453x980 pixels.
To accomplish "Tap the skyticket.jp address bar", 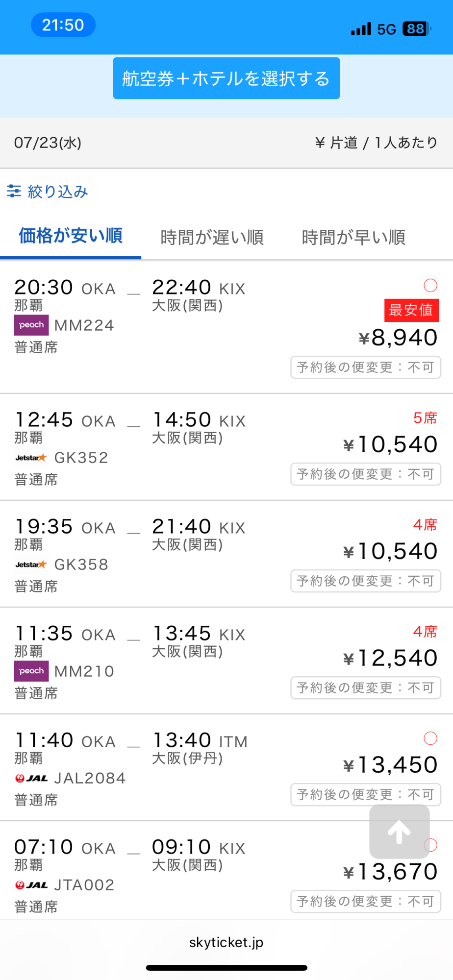I will coord(226,942).
